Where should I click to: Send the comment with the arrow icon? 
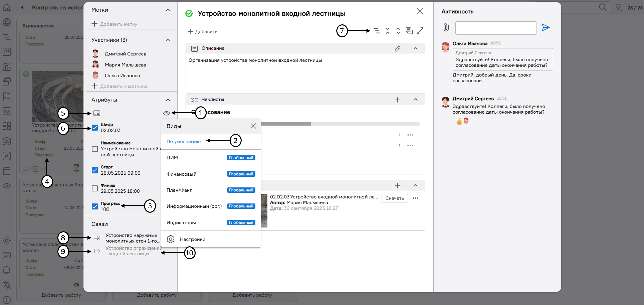pos(546,28)
